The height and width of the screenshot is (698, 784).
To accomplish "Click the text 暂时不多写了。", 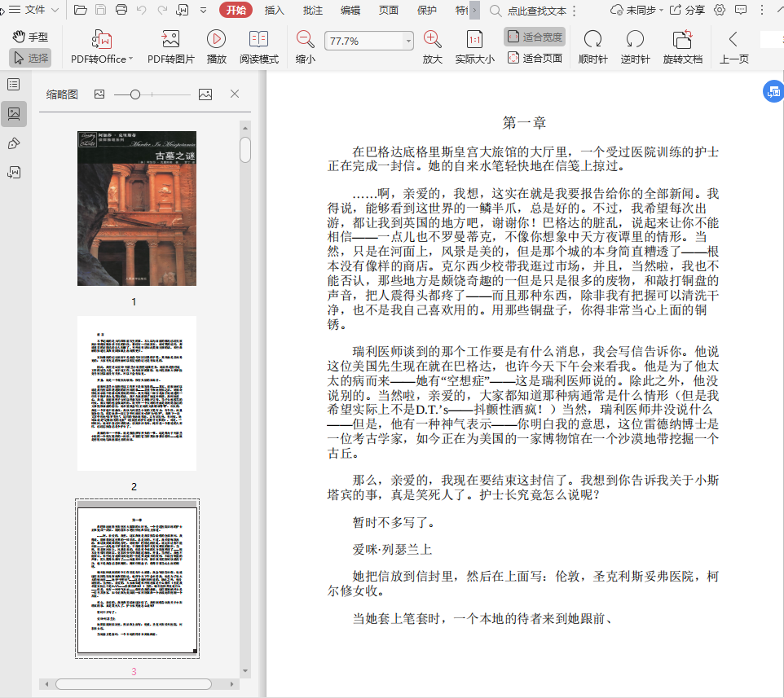I will pyautogui.click(x=394, y=523).
